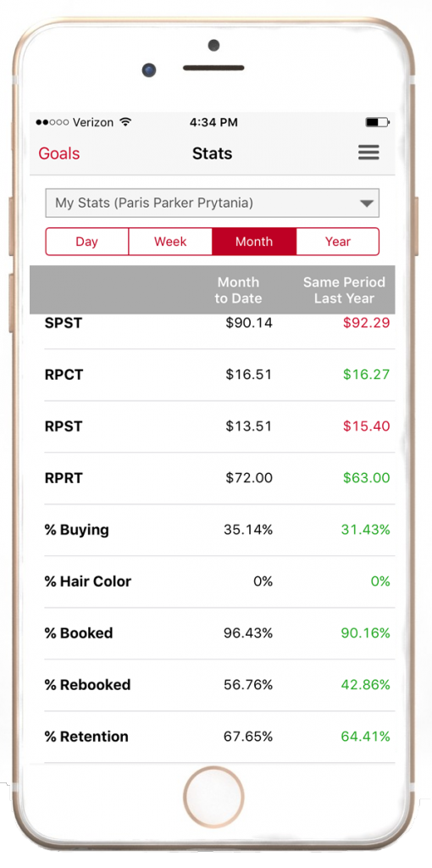Tap the cellular signal dots

point(52,122)
